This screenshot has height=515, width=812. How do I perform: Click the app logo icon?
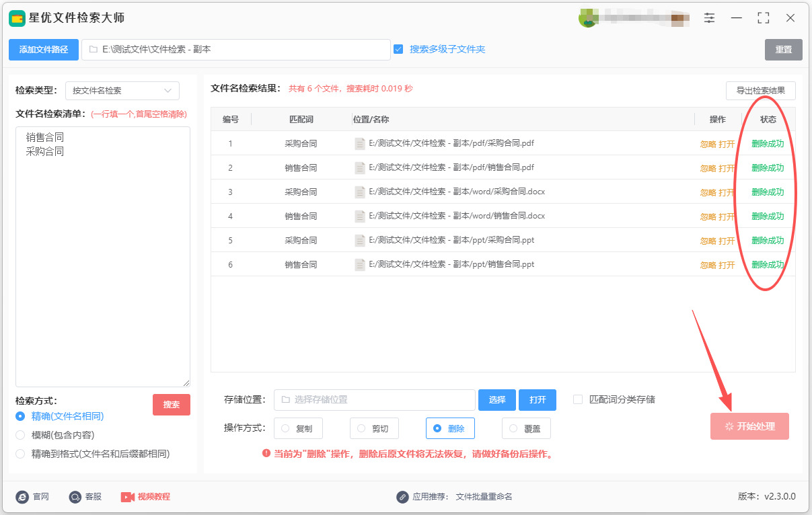pyautogui.click(x=17, y=18)
